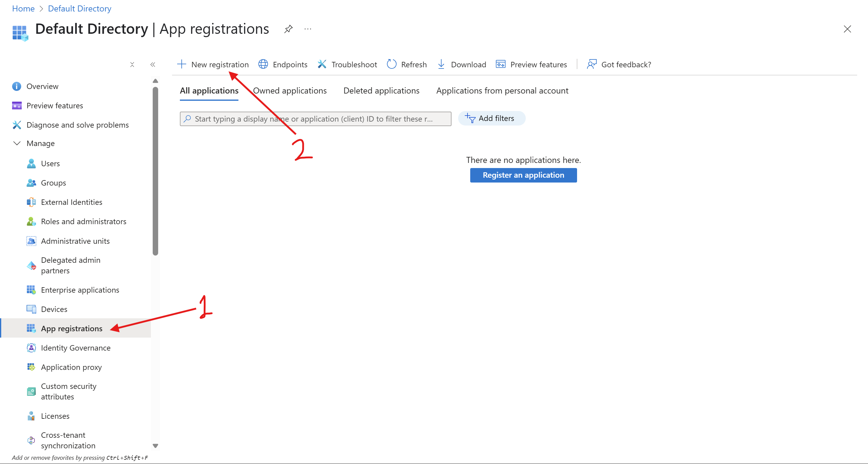Collapse the left navigation pane
The image size is (868, 464).
(x=153, y=64)
